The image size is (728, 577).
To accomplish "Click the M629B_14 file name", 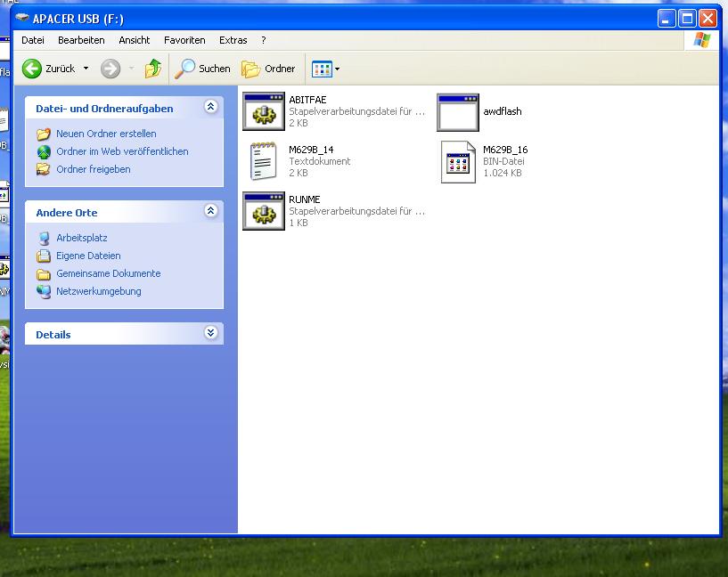I will coord(311,150).
